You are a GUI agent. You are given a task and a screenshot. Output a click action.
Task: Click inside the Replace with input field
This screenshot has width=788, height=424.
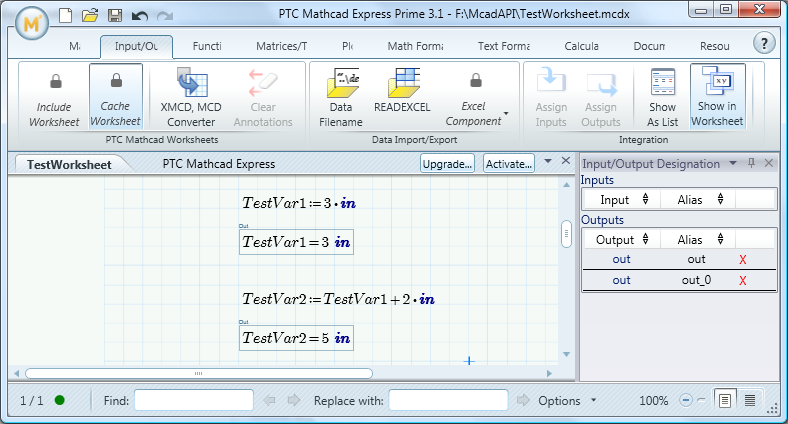448,400
